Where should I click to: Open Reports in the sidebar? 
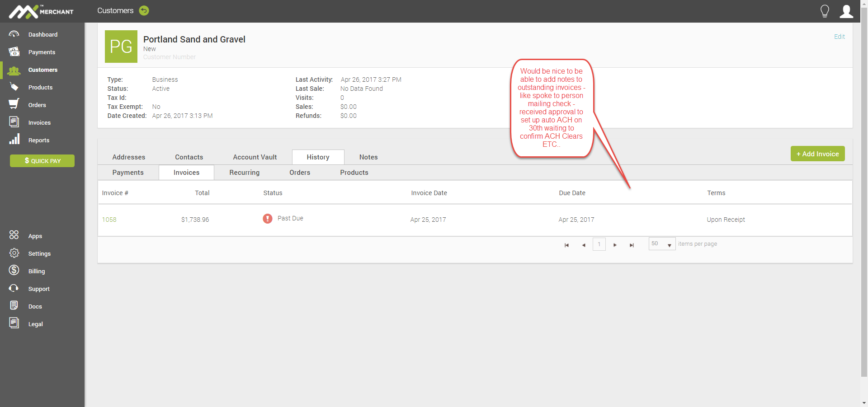click(38, 140)
